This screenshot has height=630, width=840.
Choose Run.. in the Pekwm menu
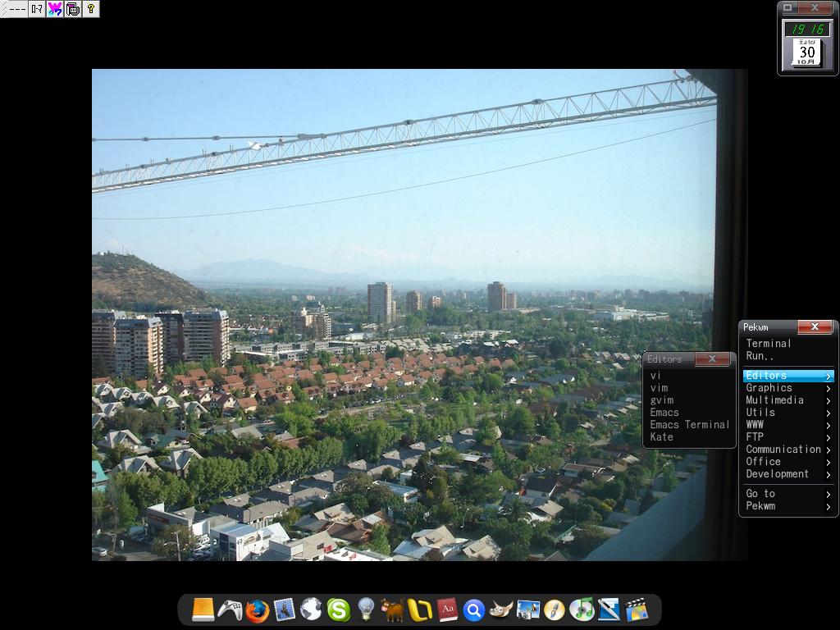point(760,356)
